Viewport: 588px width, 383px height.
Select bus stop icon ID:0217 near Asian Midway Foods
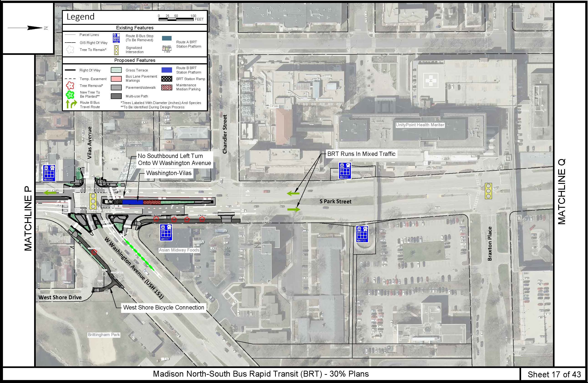coord(166,232)
